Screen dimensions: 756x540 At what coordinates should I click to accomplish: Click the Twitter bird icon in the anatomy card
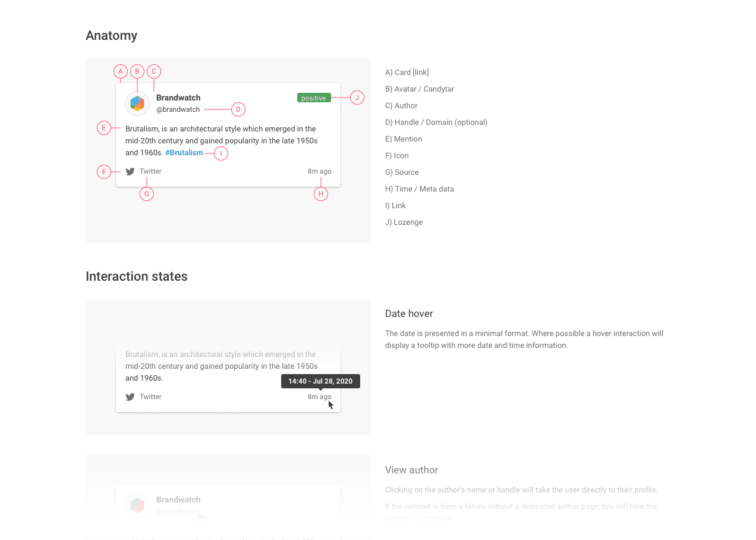pyautogui.click(x=130, y=171)
